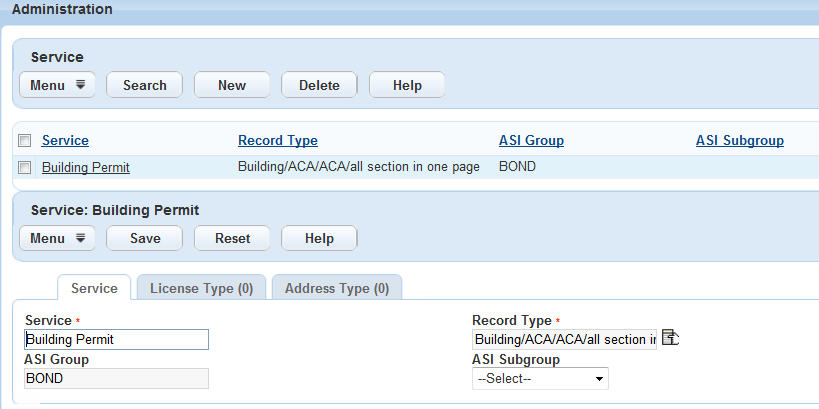Save the Building Permit service
Screen dimensions: 819x409
click(x=145, y=238)
